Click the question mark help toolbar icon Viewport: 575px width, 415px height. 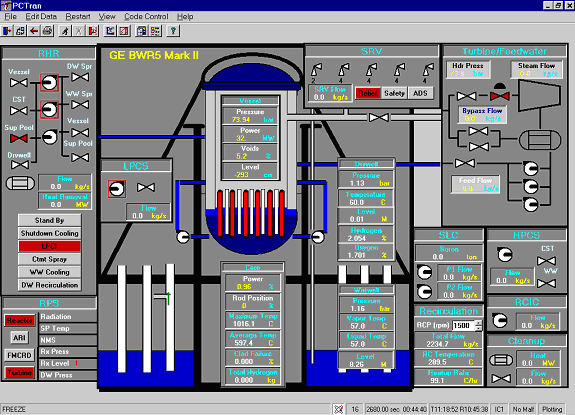coord(173,31)
